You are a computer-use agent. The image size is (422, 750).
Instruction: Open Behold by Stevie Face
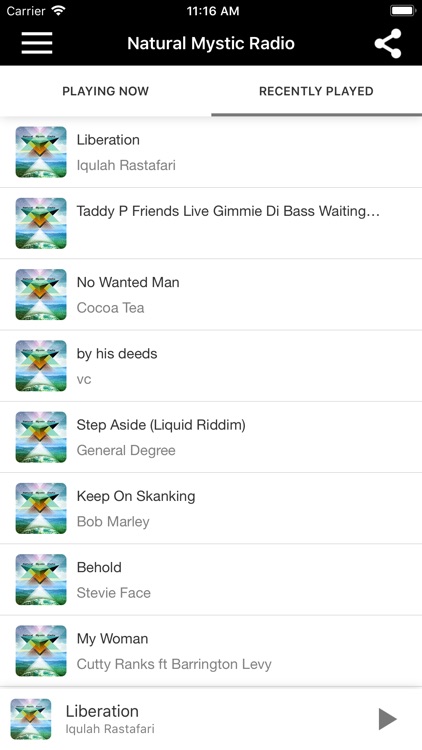[x=211, y=580]
